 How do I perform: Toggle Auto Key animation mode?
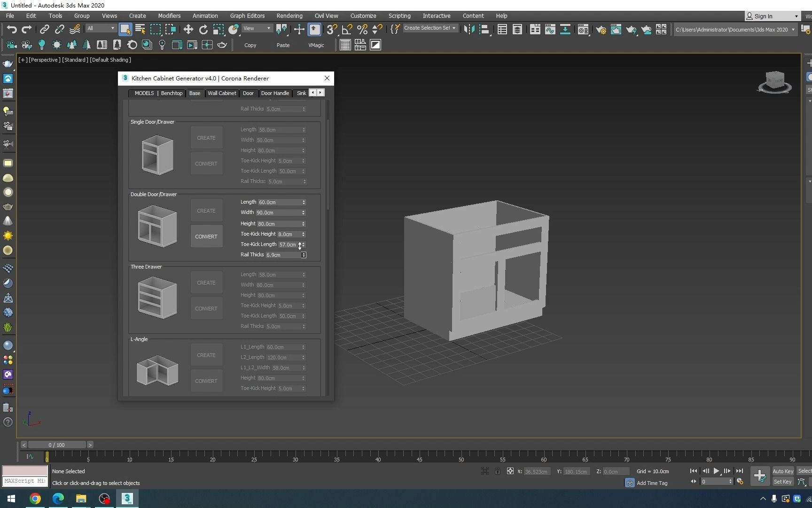782,471
